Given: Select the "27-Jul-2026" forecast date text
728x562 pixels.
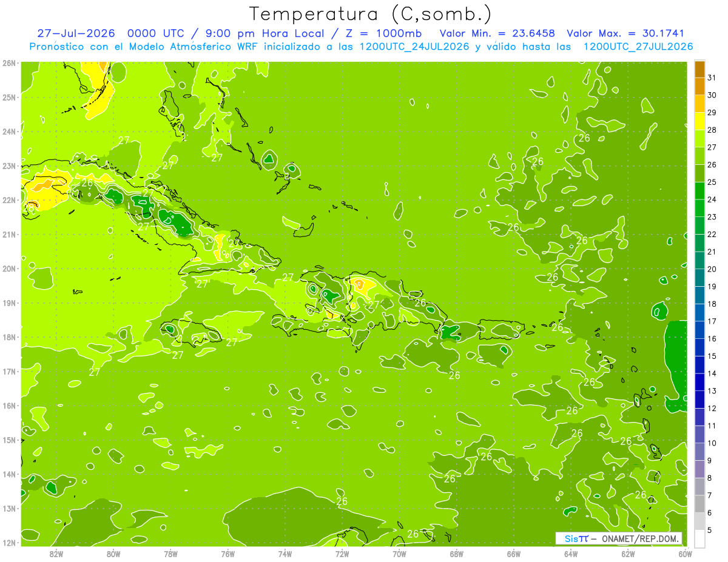Looking at the screenshot, I should pyautogui.click(x=76, y=33).
